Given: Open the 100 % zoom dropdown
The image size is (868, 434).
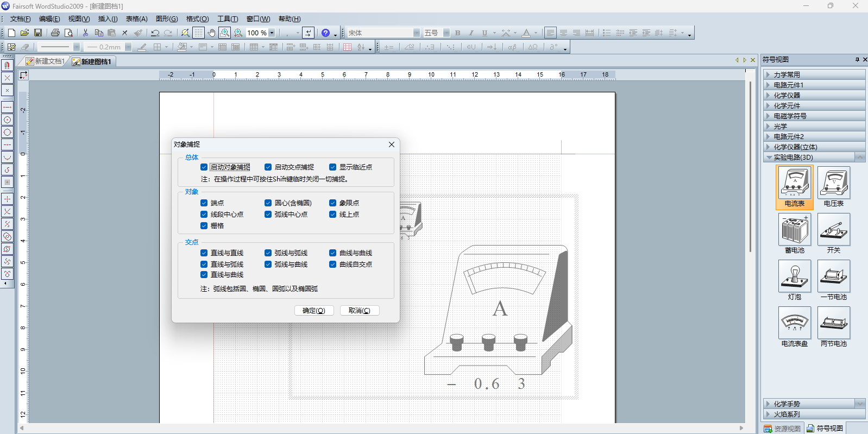Looking at the screenshot, I should (x=272, y=33).
